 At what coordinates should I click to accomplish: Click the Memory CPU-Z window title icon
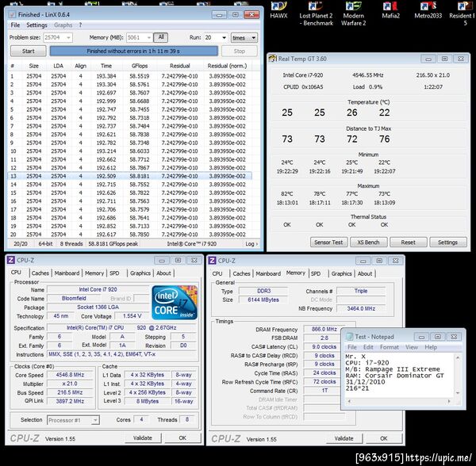(212, 261)
